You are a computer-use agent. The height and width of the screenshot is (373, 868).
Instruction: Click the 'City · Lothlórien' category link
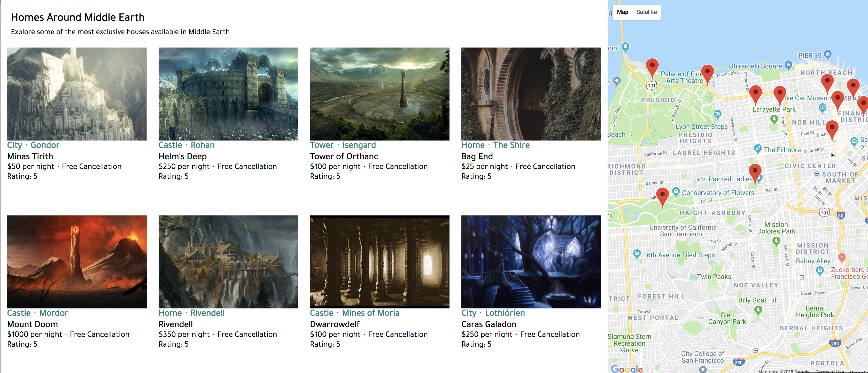(493, 313)
